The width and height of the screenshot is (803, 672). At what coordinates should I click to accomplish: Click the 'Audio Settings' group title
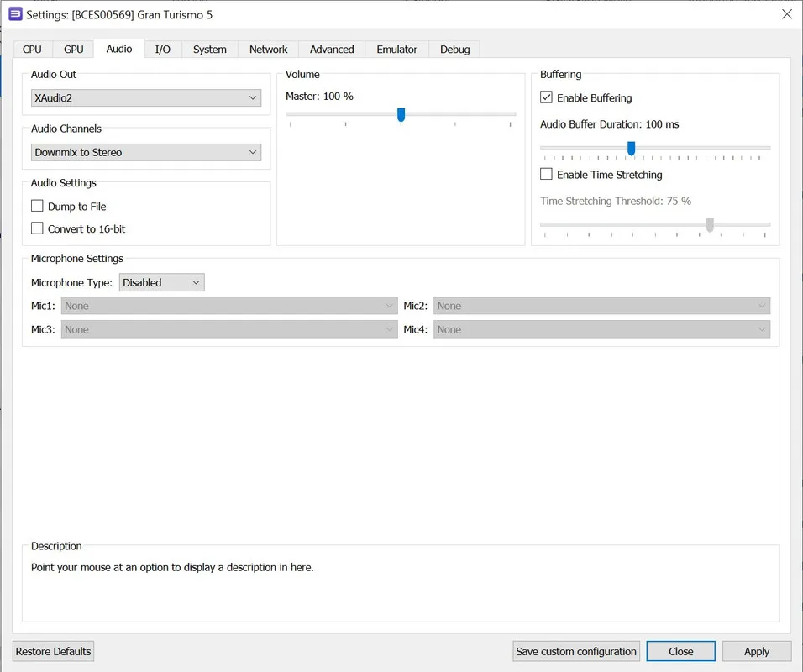[x=64, y=183]
